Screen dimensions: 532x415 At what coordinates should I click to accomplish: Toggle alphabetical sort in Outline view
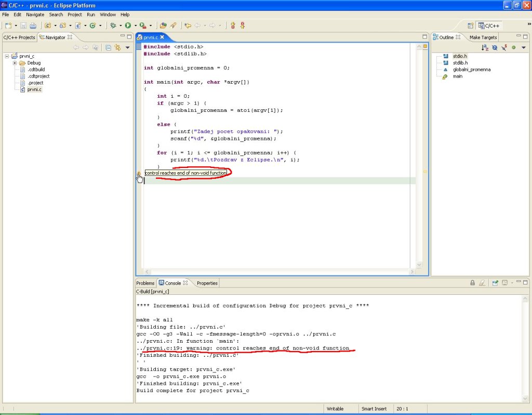(485, 47)
